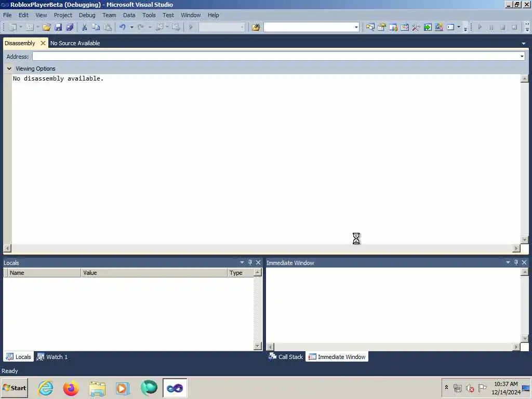Click the Cut scissors icon

pos(85,27)
